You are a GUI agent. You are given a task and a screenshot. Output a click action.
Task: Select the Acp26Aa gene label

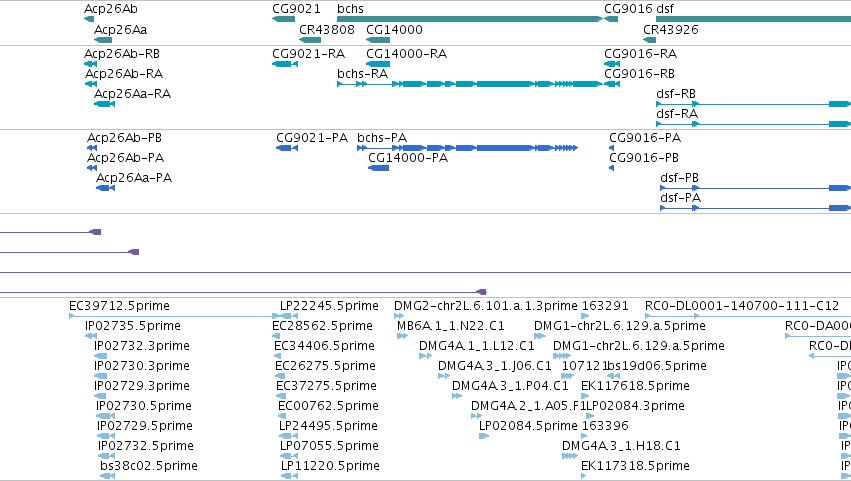pyautogui.click(x=120, y=29)
